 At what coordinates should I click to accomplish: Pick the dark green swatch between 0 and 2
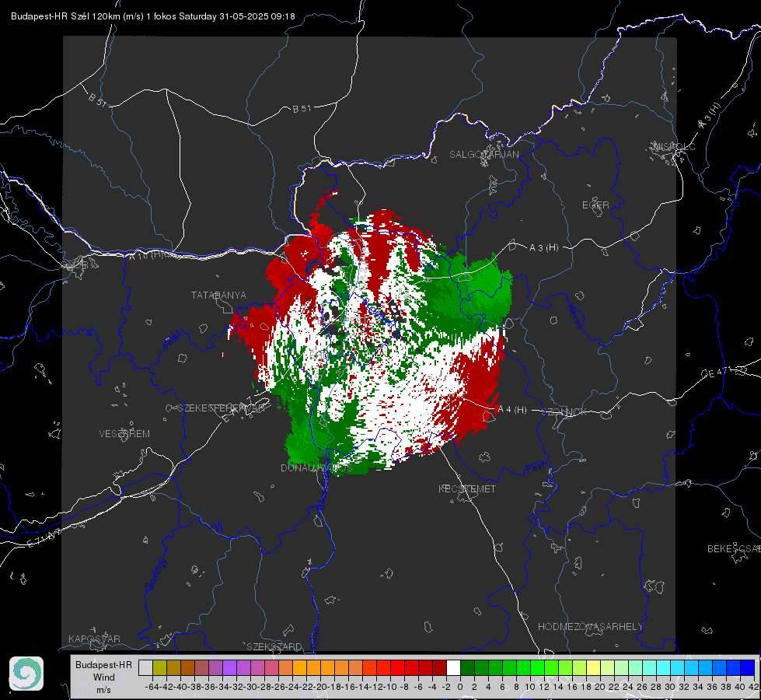467,667
